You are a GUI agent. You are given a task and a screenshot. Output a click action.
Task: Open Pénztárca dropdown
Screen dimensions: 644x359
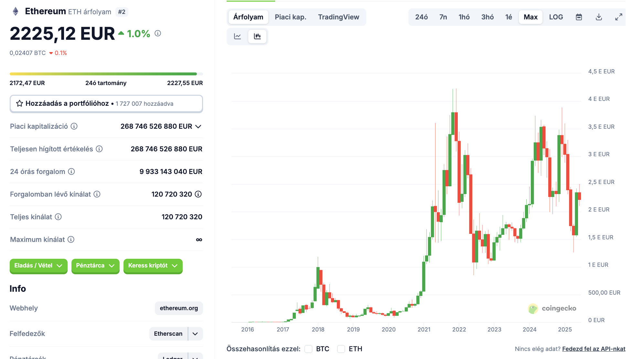[95, 266]
